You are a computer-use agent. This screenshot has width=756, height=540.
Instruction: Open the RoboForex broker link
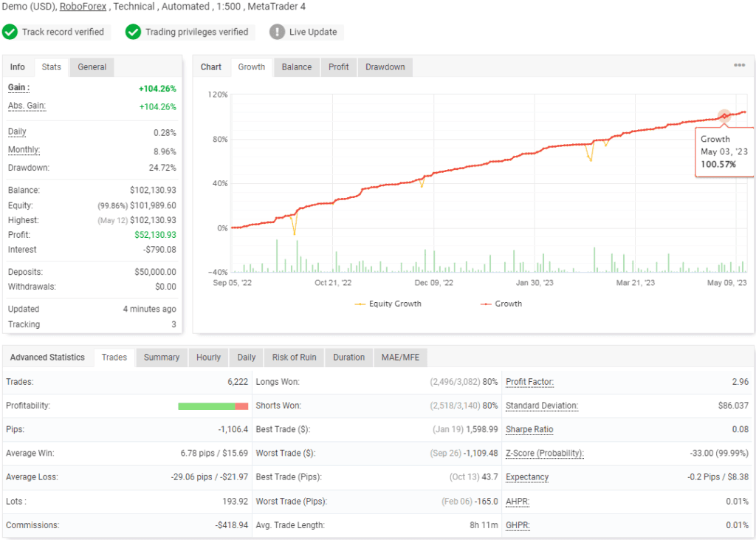click(83, 6)
